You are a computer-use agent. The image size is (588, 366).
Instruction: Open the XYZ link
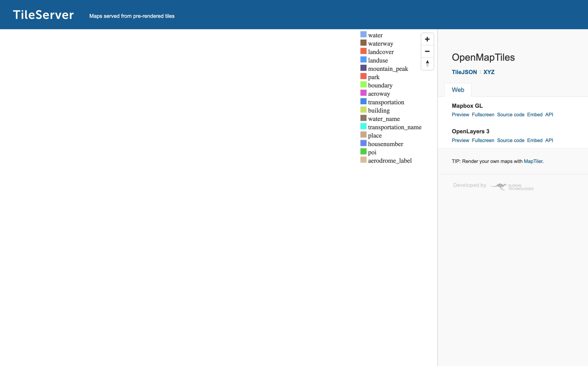[489, 72]
